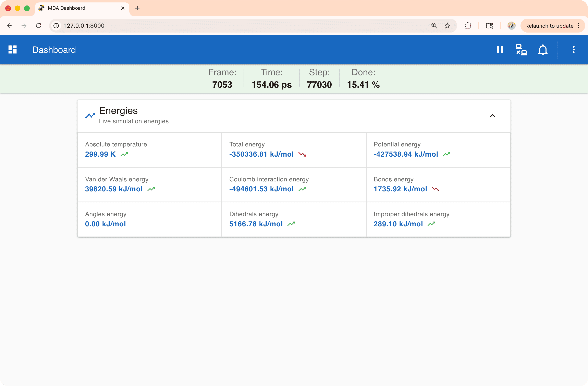Click trend icon beside Van der Waals energy
The image size is (588, 386).
[x=151, y=189]
